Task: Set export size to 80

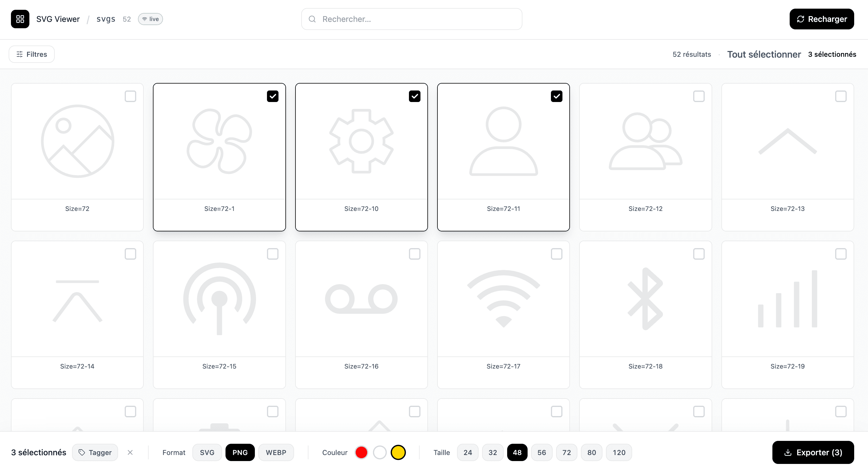Action: point(592,452)
